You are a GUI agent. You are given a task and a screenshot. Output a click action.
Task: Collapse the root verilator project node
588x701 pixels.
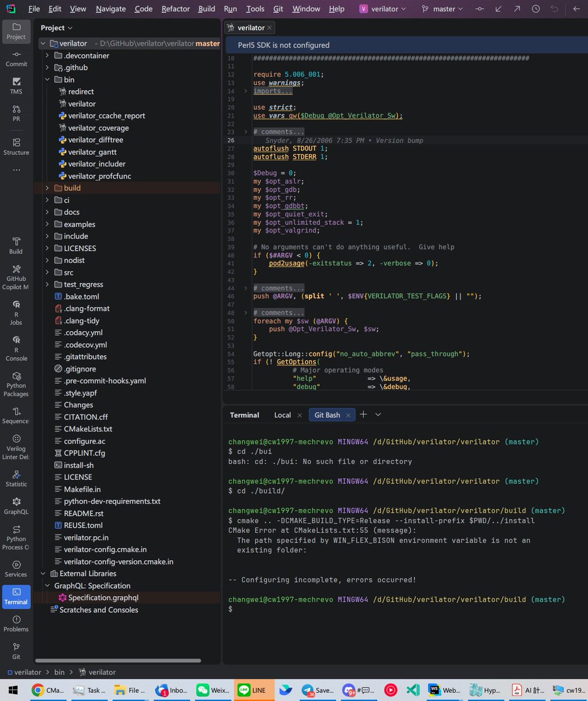point(43,43)
